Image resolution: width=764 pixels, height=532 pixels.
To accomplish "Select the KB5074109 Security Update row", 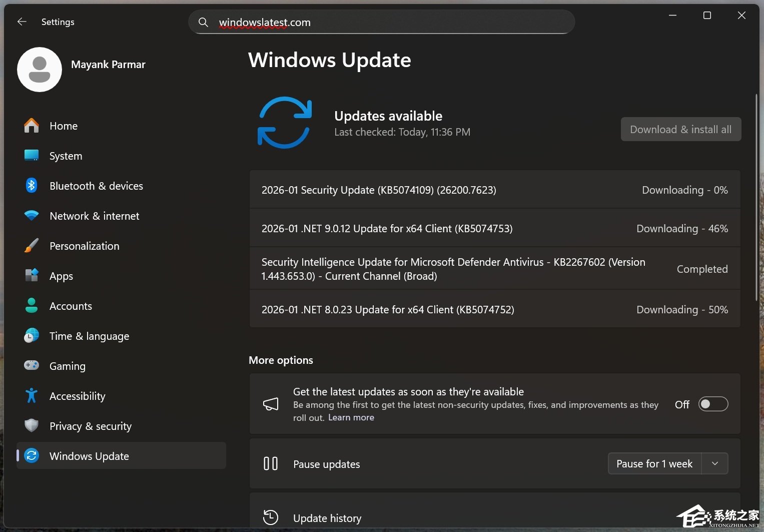I will (x=495, y=190).
